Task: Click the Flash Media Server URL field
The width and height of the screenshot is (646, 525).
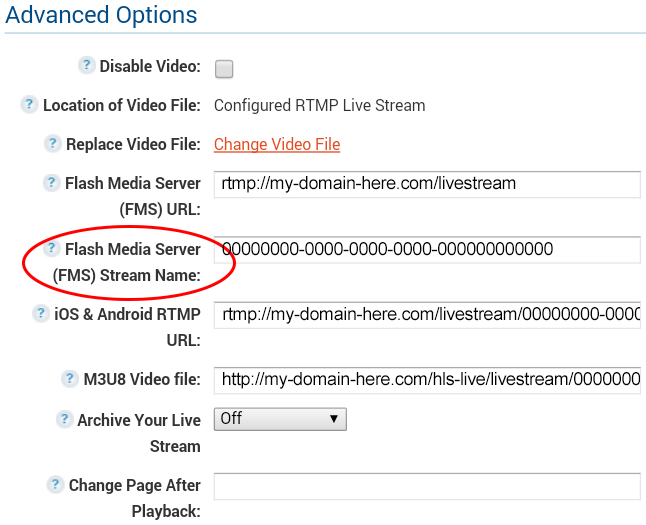Action: (427, 185)
